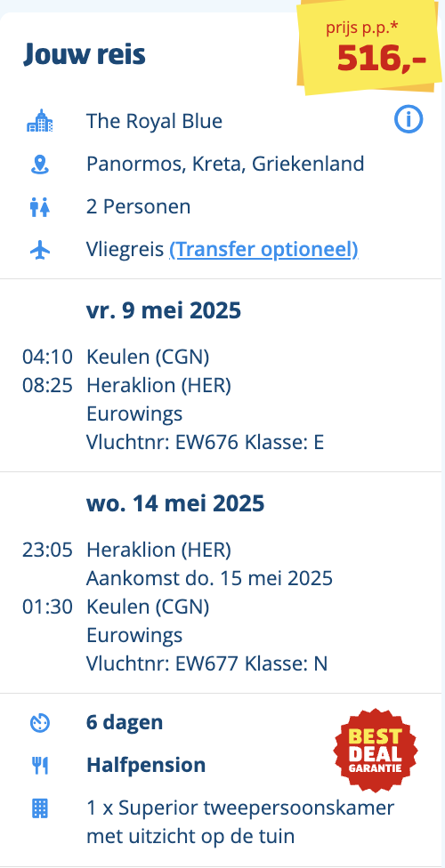Click the return date wo. 14 mei 2025
Viewport: 445px width, 868px height.
175,503
